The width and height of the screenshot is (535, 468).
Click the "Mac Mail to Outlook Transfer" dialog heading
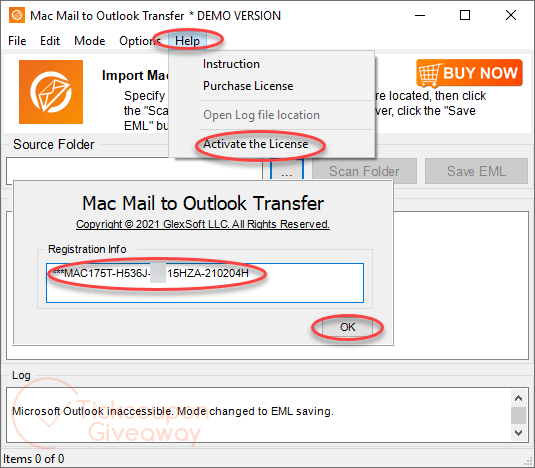[203, 203]
